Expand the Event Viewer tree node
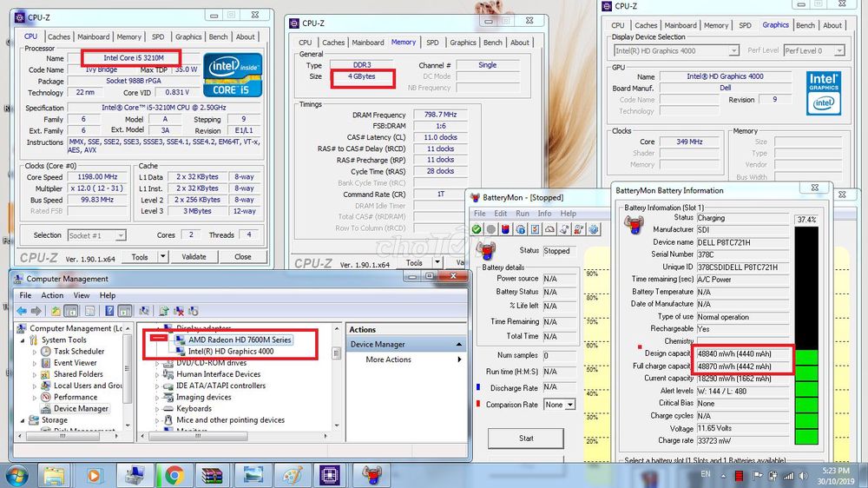868x488 pixels. click(x=35, y=363)
